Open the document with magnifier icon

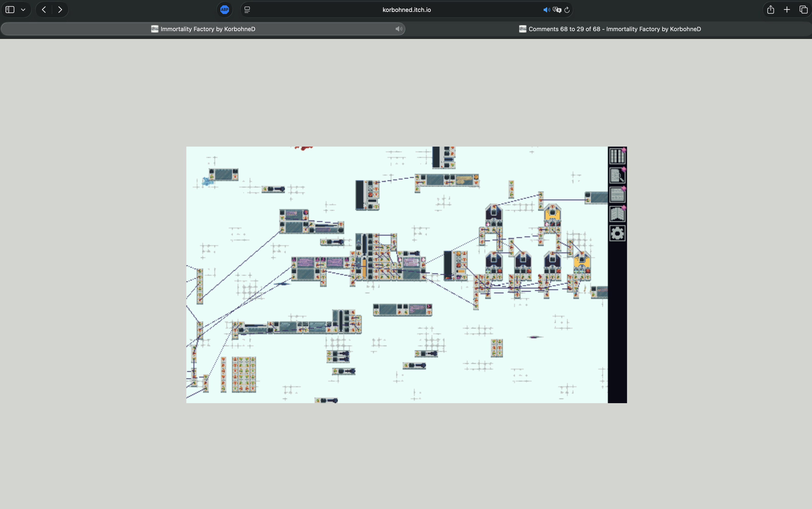coord(617,175)
